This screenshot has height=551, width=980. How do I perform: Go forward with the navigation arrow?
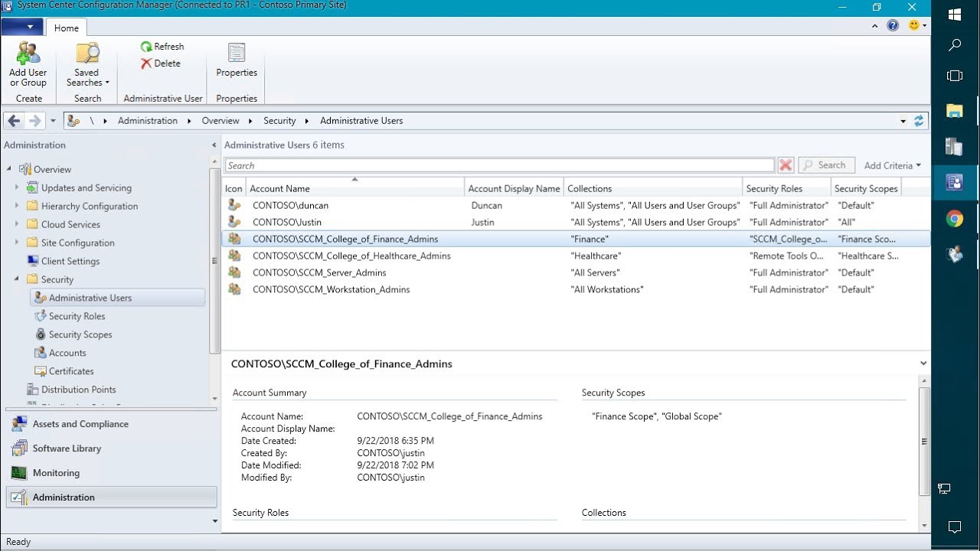35,121
